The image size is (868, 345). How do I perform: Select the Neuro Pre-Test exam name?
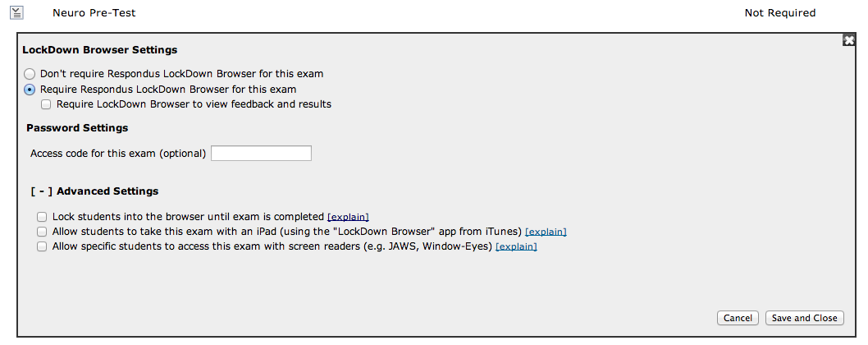click(x=94, y=13)
